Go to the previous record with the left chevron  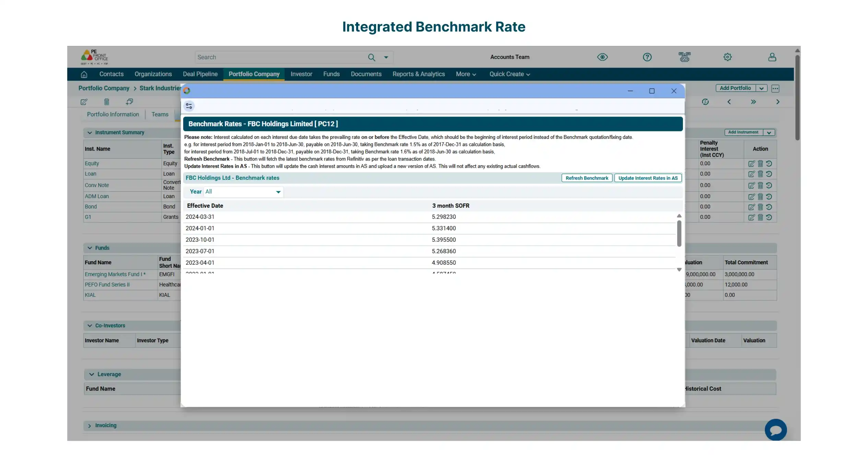pos(729,102)
